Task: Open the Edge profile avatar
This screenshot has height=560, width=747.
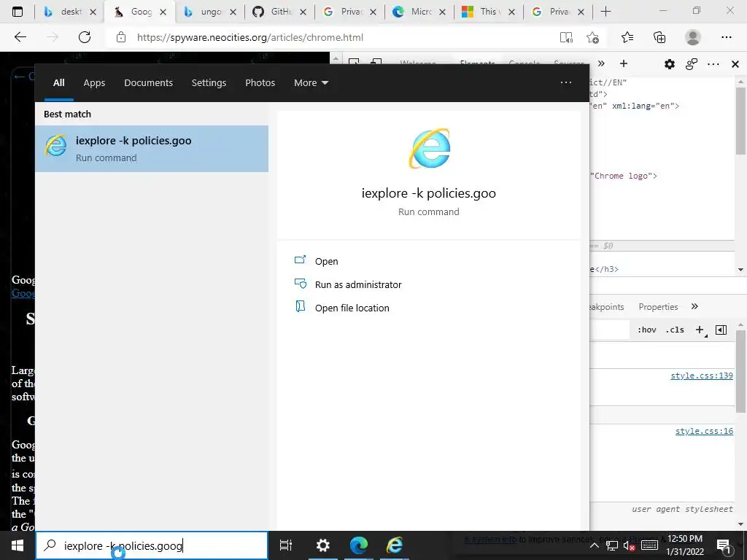Action: point(693,37)
